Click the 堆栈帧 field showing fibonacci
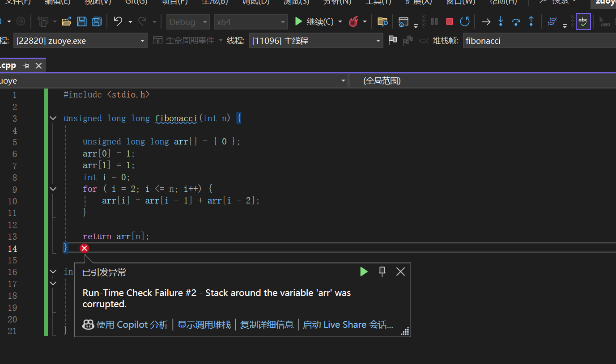This screenshot has width=616, height=364. pos(539,41)
